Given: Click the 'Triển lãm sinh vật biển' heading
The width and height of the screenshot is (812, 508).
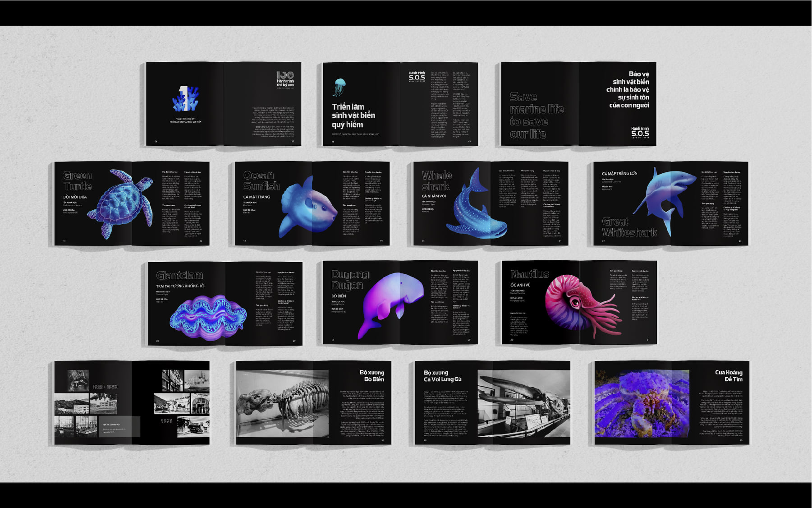Looking at the screenshot, I should tap(353, 115).
